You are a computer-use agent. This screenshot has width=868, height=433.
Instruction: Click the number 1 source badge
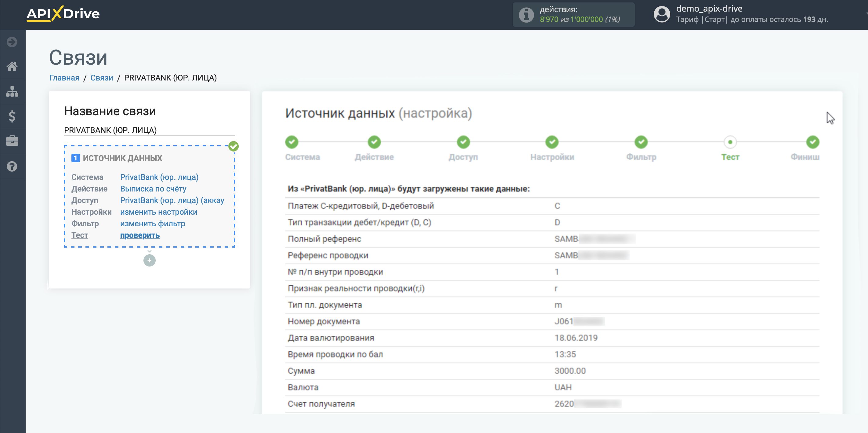pyautogui.click(x=75, y=158)
